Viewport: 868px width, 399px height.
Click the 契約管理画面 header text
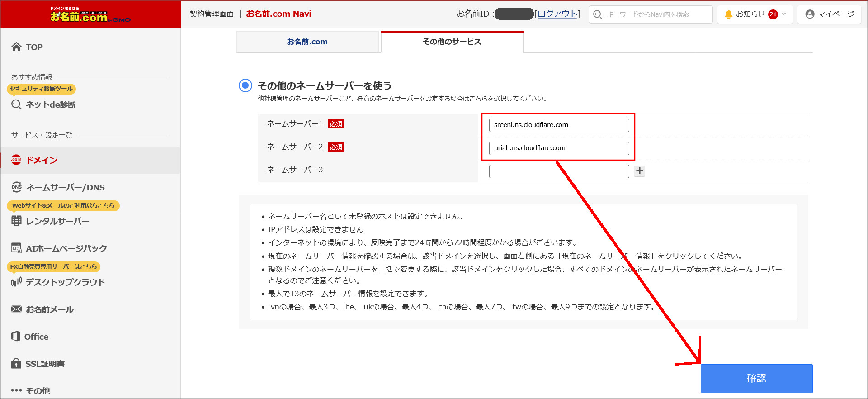tap(212, 14)
